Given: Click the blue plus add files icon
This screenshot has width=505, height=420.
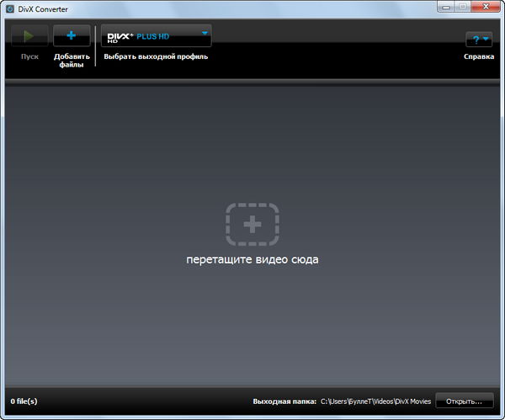Looking at the screenshot, I should [72, 36].
